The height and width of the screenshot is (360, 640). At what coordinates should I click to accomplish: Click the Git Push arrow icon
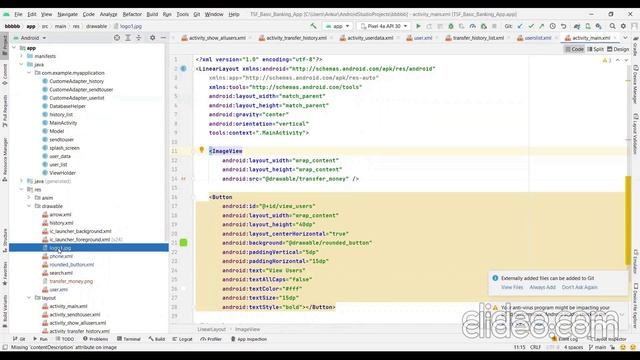click(x=542, y=26)
